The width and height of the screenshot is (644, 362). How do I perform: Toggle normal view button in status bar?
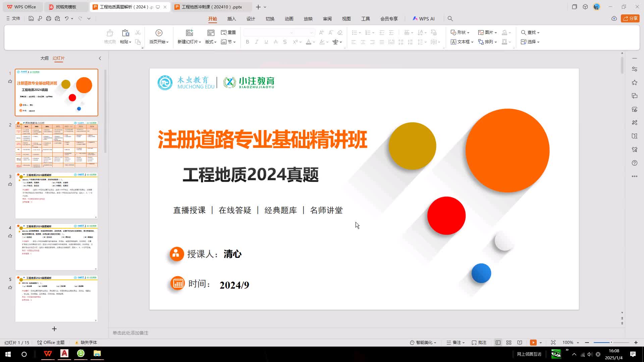[498, 343]
